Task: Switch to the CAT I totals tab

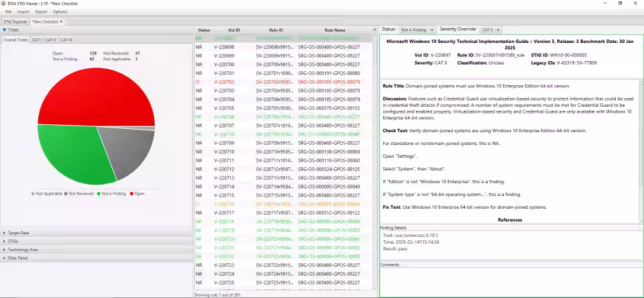Action: tap(37, 40)
